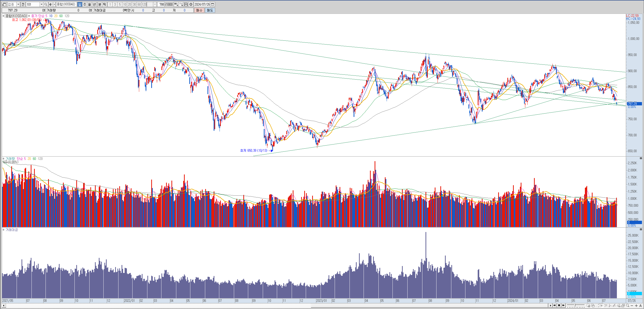Open chart settings gear icon
644x309 pixels.
coord(191,4)
